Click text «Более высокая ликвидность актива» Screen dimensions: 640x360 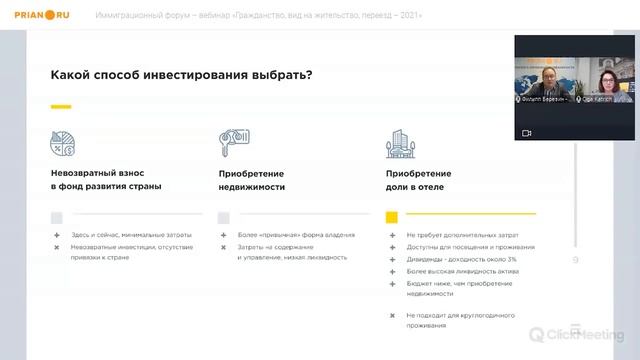pyautogui.click(x=463, y=271)
